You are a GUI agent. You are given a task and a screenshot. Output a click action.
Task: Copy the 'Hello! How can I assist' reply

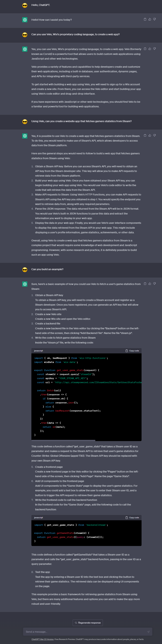(145, 19)
